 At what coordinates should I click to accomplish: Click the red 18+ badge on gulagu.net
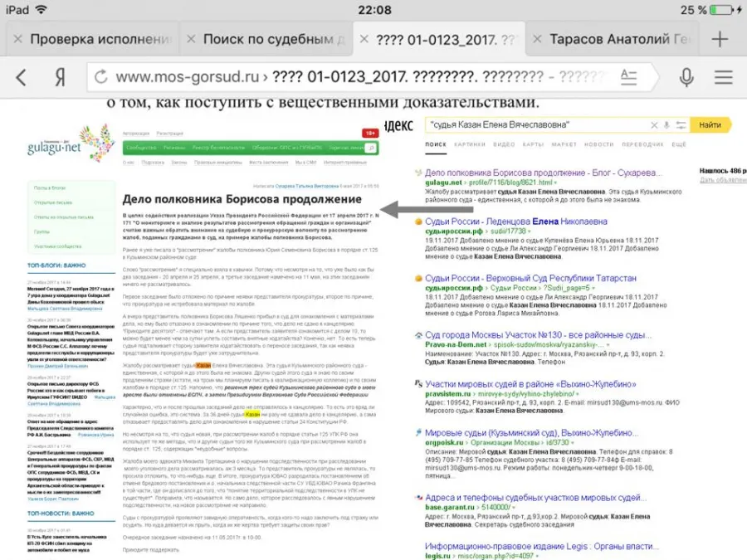[x=370, y=134]
